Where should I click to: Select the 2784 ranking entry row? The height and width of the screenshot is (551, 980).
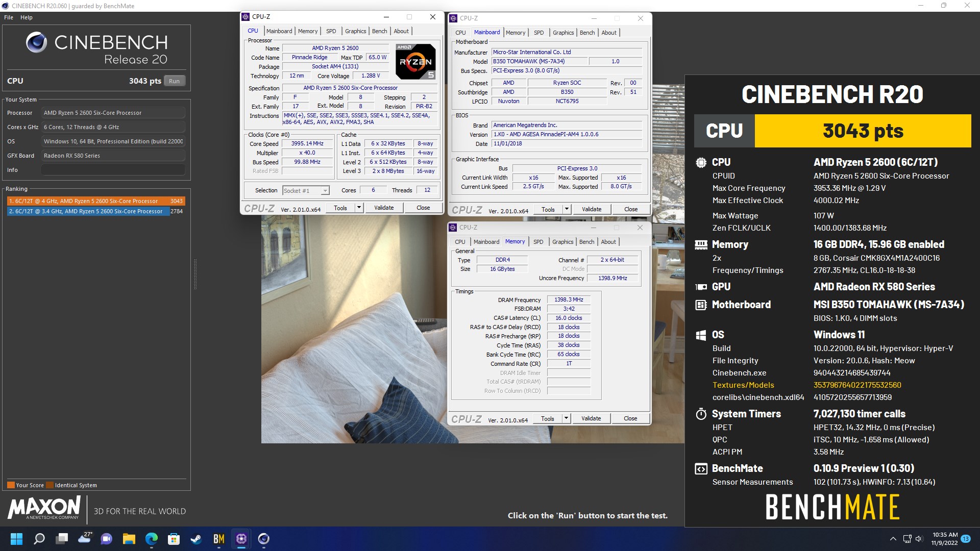[96, 211]
